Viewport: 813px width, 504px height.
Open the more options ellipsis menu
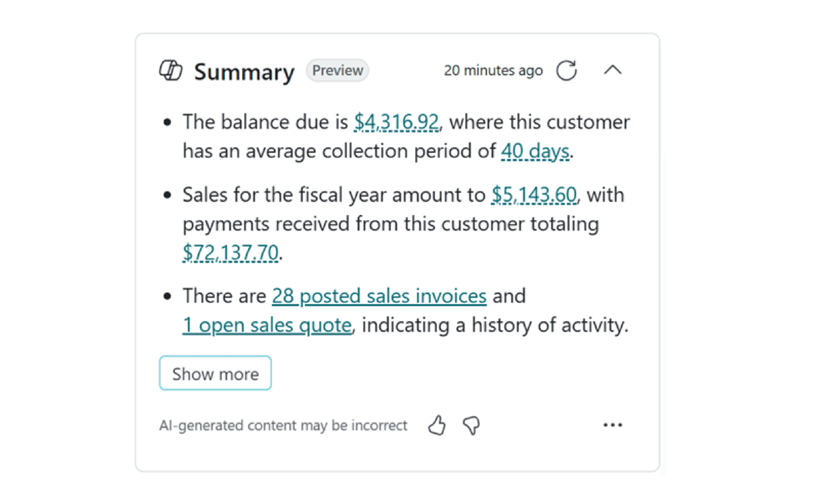[613, 425]
